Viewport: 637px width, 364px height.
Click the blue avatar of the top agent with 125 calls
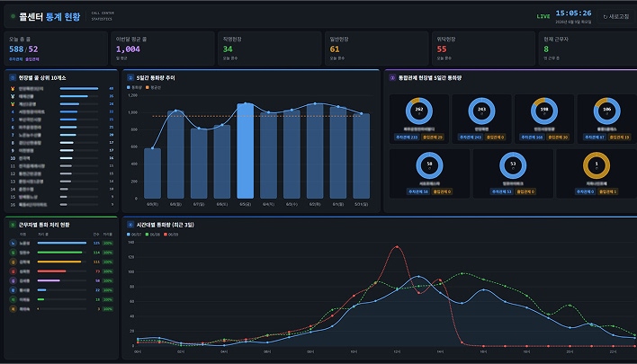click(x=13, y=243)
